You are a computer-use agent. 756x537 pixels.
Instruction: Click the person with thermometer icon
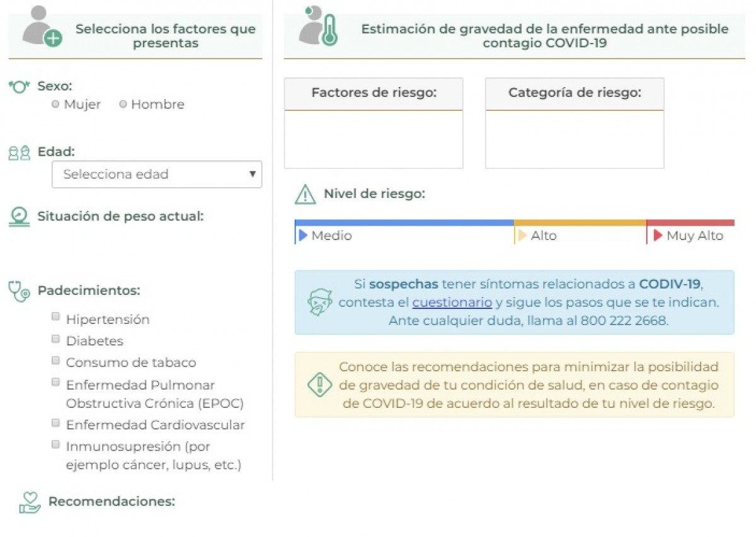pos(319,26)
